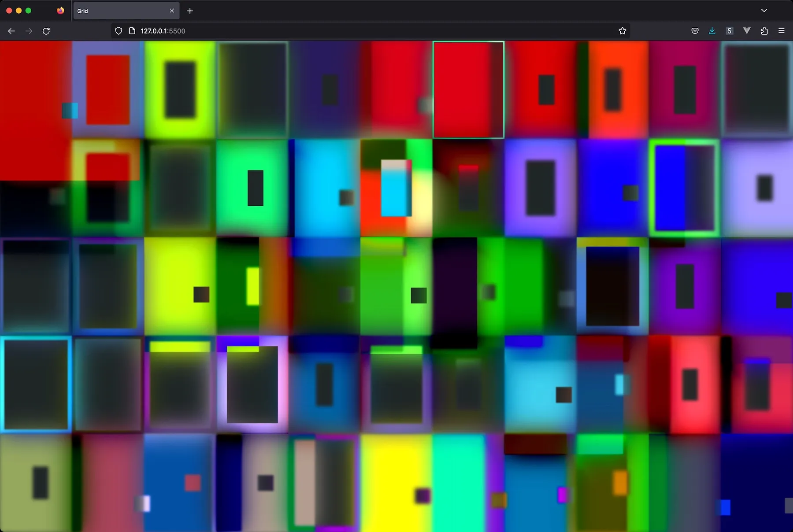Reload the current page
This screenshot has width=793, height=532.
(46, 31)
